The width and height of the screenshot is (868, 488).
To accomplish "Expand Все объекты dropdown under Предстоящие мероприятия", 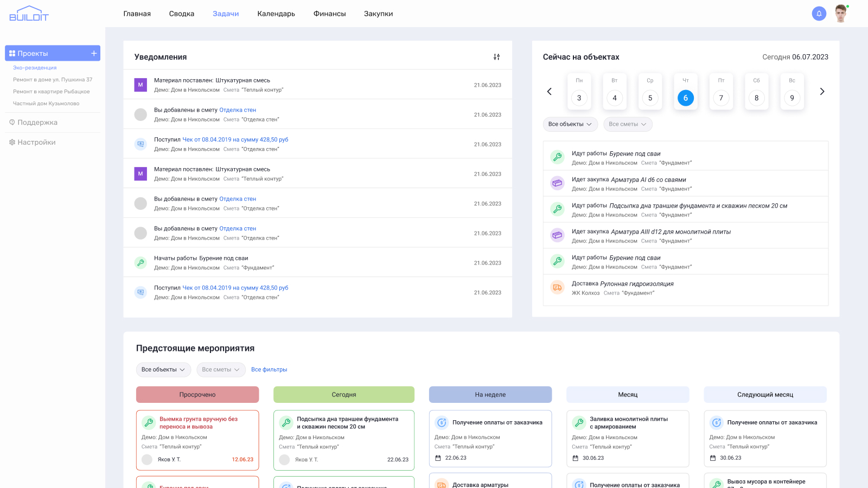I will point(163,370).
